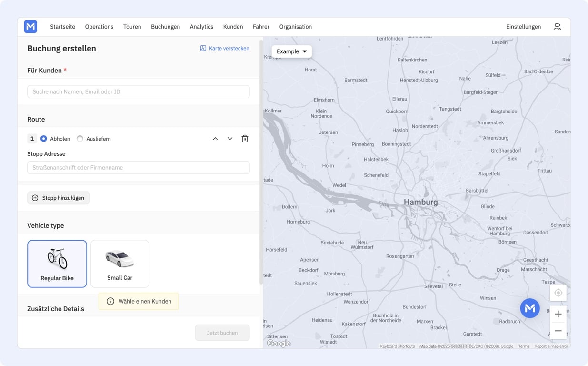Click the Stopp hinzufügen button
The image size is (588, 366).
[x=58, y=198]
